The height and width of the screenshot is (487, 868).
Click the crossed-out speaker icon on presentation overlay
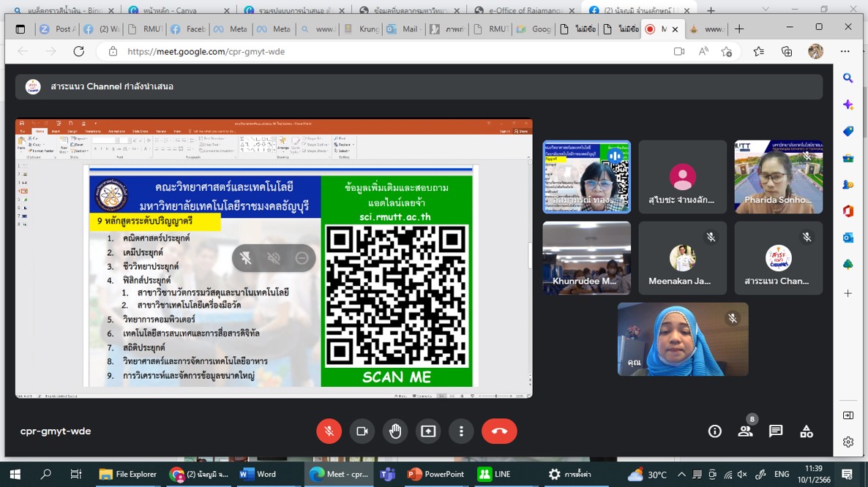[x=274, y=257]
